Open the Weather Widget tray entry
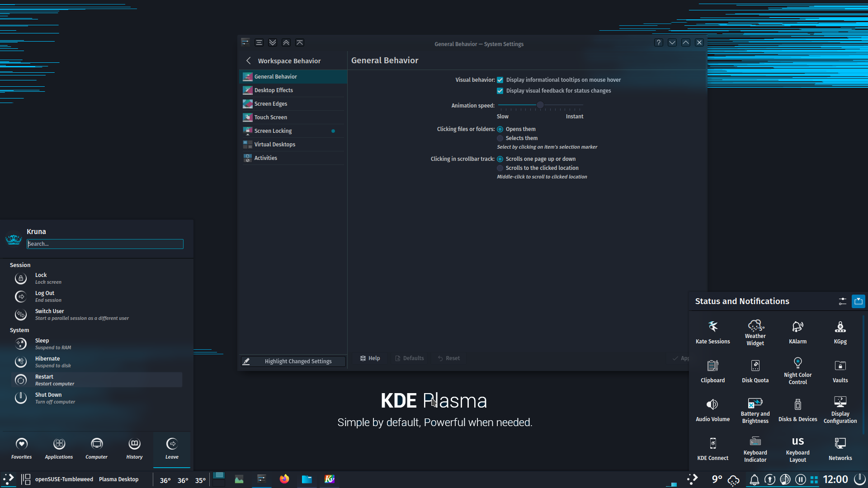This screenshot has height=488, width=868. coord(755,332)
